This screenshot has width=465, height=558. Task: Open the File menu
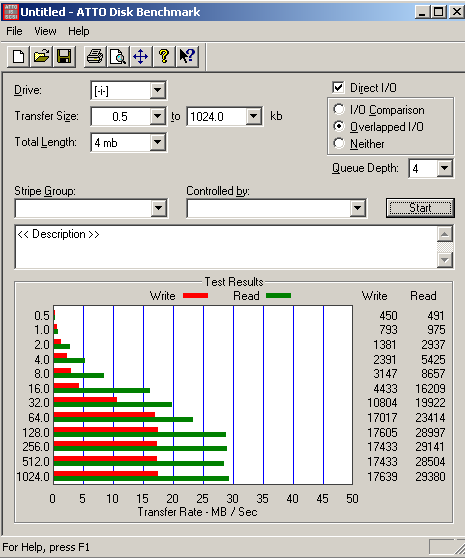[14, 31]
